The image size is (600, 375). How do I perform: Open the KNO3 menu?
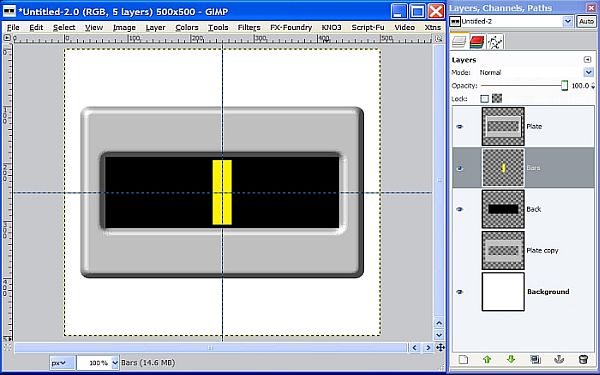tap(331, 28)
